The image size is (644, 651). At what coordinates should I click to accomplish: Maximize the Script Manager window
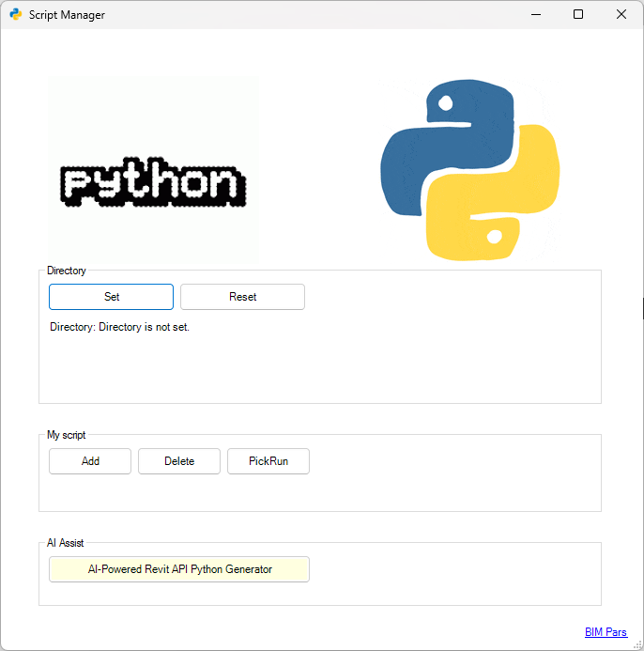click(x=578, y=14)
